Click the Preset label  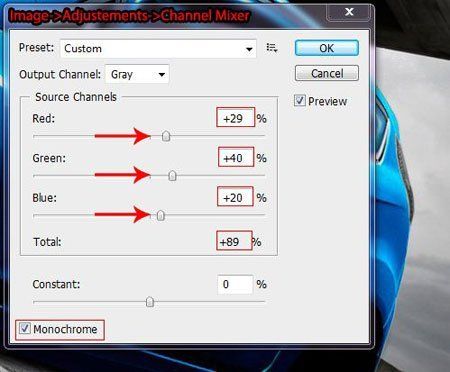coord(36,48)
